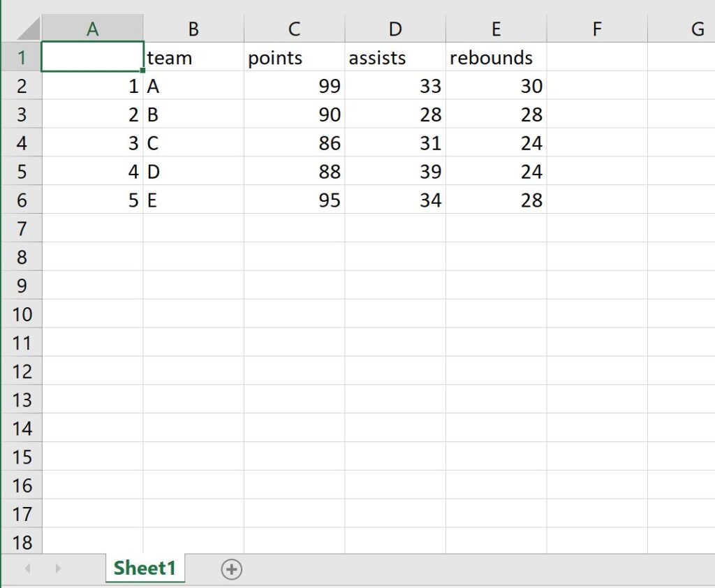Select column header E
715x588 pixels.
(496, 29)
